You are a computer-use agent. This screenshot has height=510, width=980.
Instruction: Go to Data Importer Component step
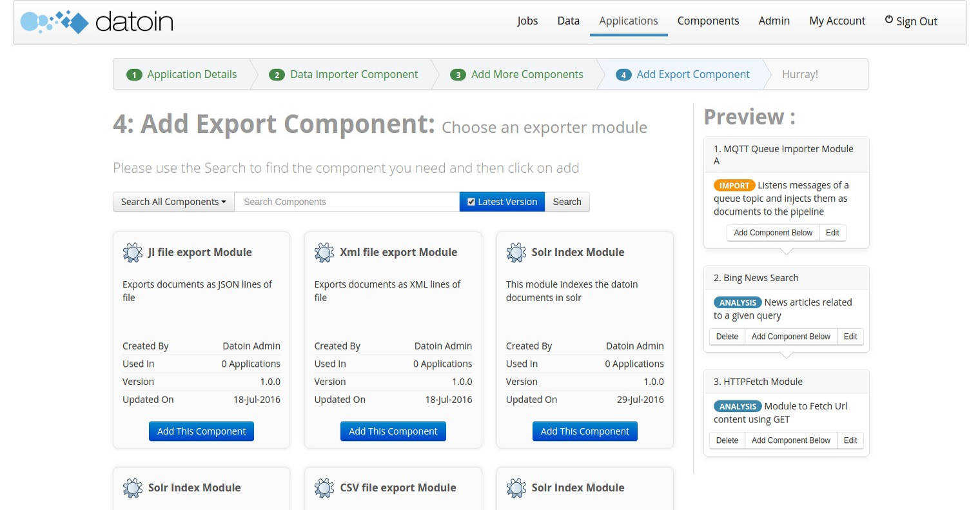(x=354, y=74)
